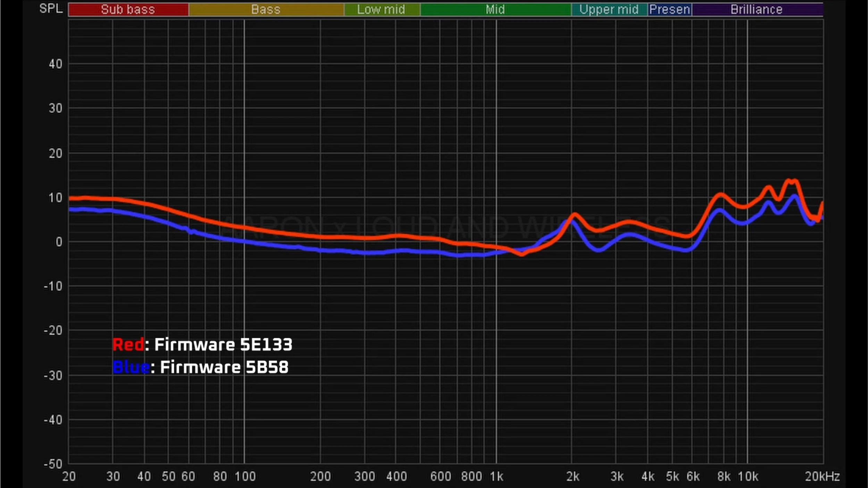The image size is (868, 488).
Task: Click the Presence band header
Action: 670,9
